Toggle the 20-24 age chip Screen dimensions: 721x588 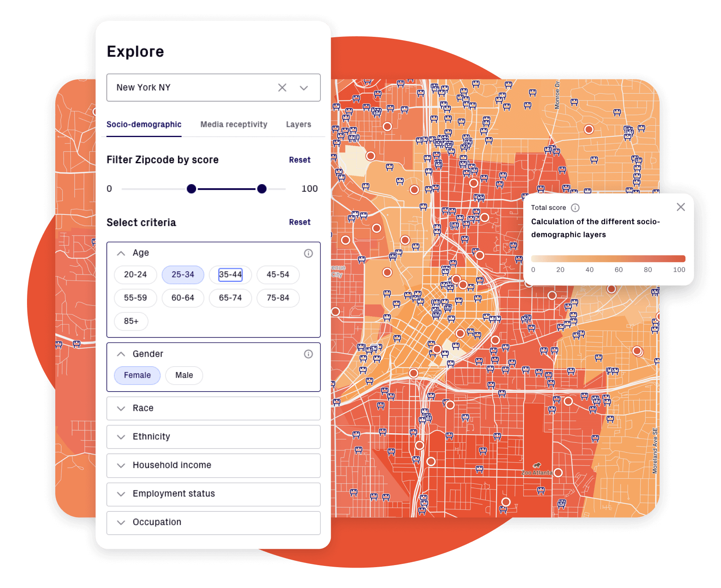point(136,275)
